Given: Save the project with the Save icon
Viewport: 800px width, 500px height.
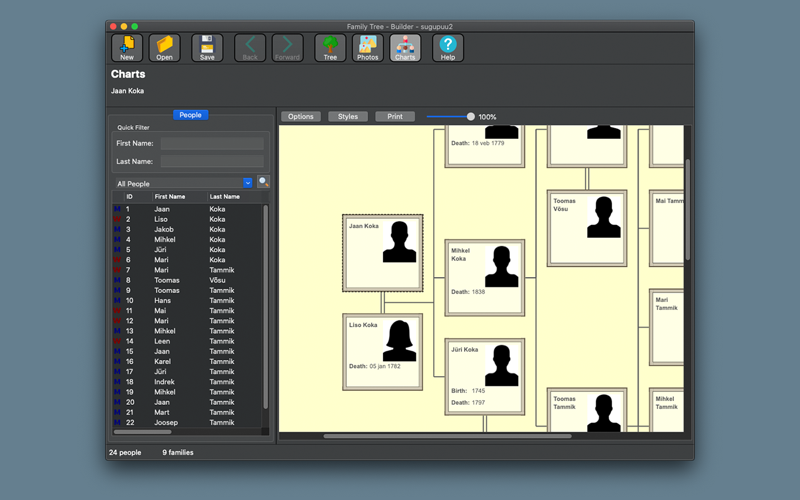Looking at the screenshot, I should 207,48.
